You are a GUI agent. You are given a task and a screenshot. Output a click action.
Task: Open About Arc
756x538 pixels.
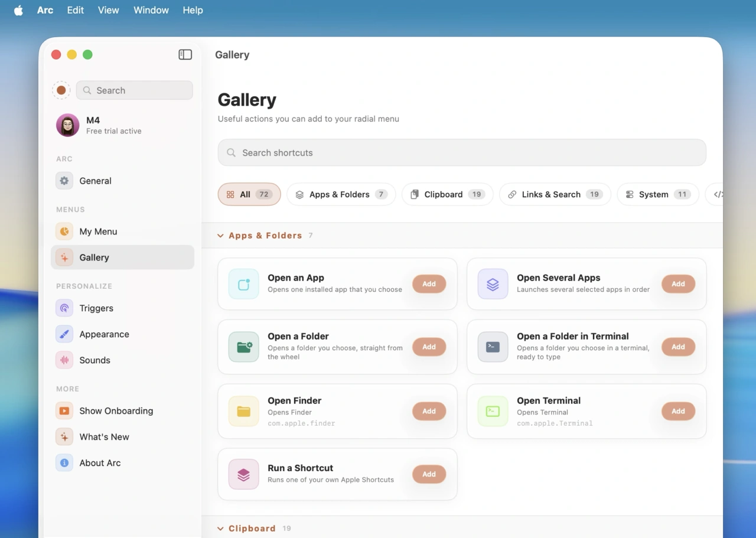tap(123, 463)
